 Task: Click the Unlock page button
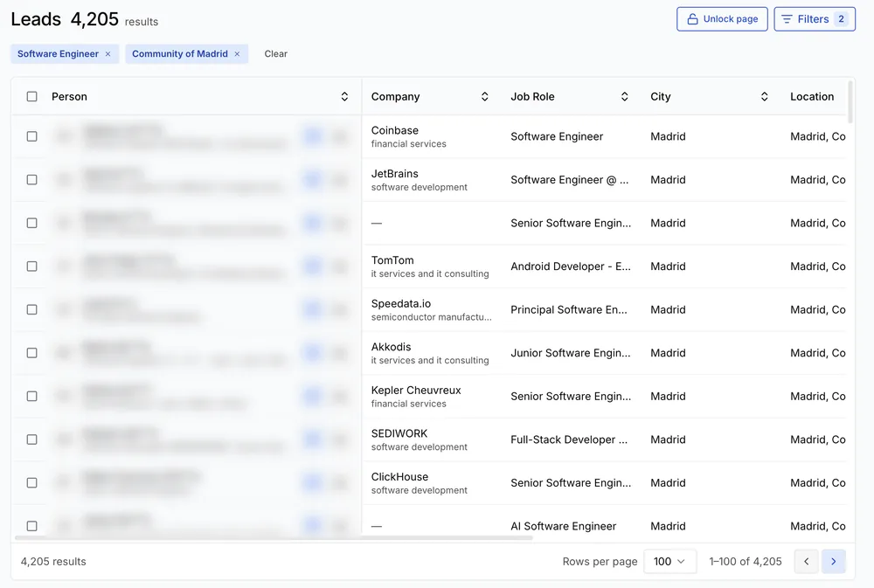[722, 19]
